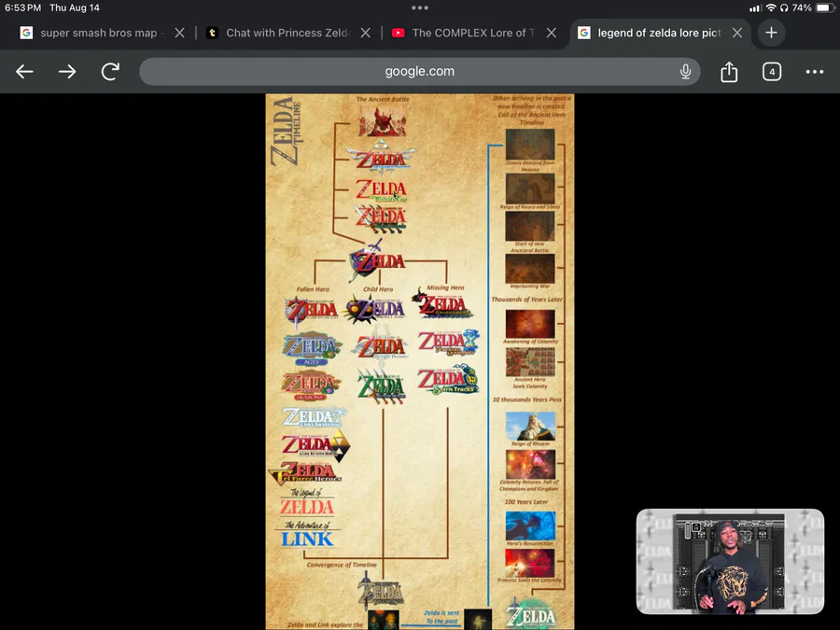This screenshot has width=840, height=630.
Task: Go forward to the next page
Action: coord(67,71)
